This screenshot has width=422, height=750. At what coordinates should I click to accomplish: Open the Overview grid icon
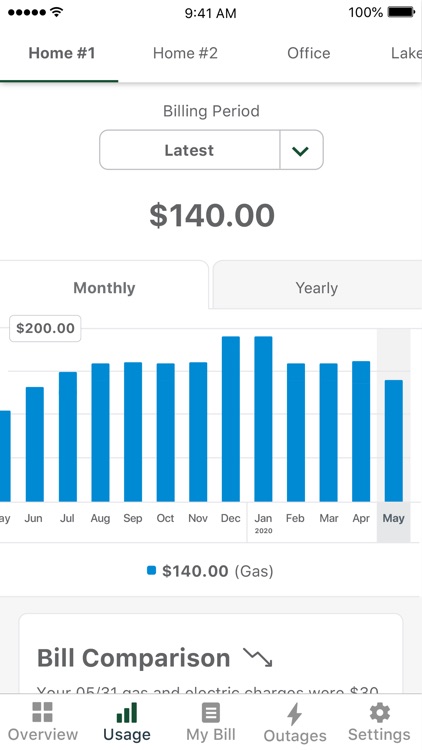coord(42,712)
